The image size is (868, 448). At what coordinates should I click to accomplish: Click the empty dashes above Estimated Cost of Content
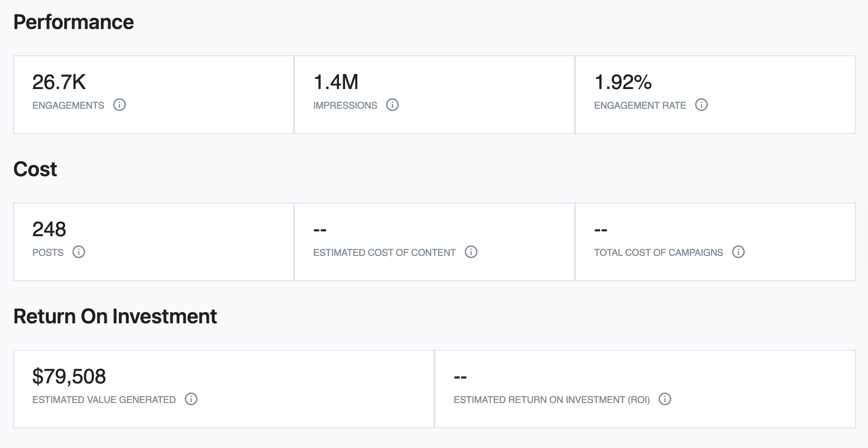[x=320, y=230]
